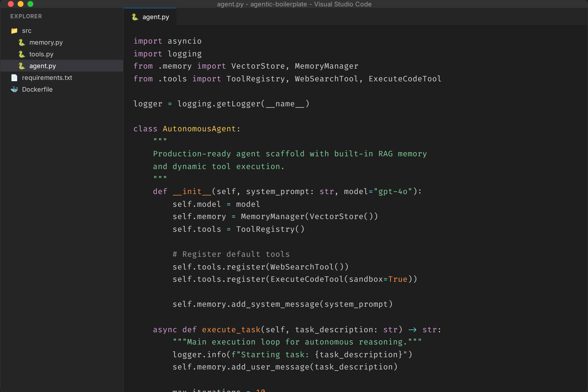Click the Python icon beside tools.py
The width and height of the screenshot is (588, 392).
(22, 54)
